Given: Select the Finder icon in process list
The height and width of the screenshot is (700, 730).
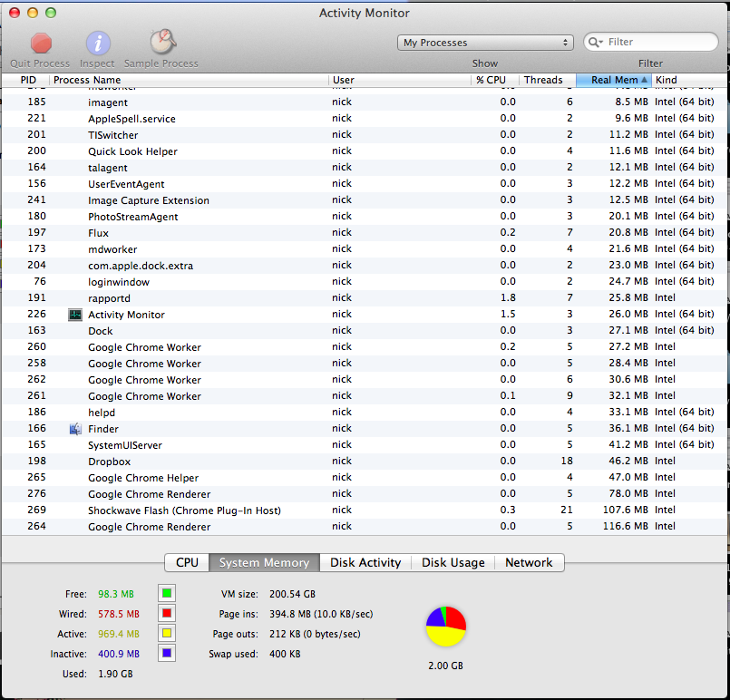Looking at the screenshot, I should (x=75, y=429).
